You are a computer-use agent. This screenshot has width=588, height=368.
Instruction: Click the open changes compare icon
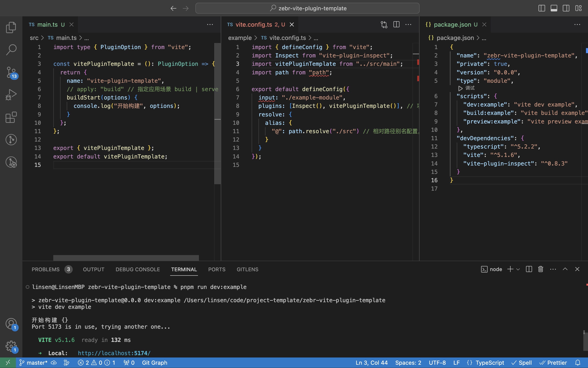(384, 25)
